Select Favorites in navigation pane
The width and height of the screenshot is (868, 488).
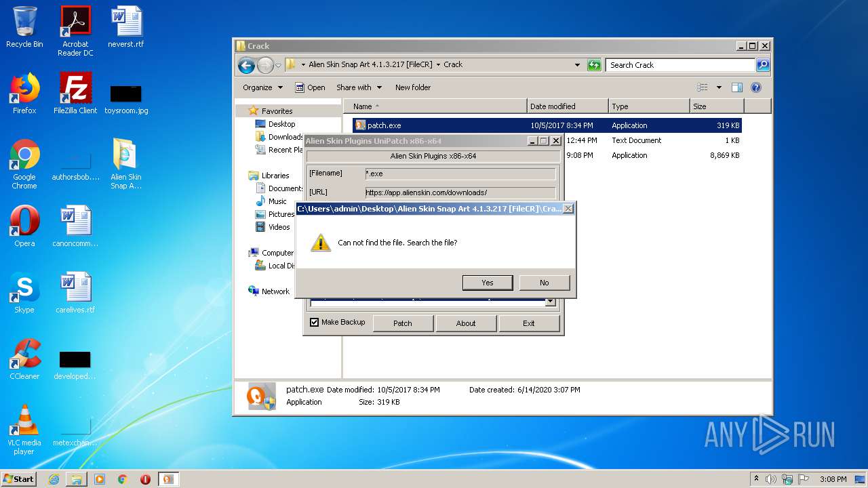(277, 111)
